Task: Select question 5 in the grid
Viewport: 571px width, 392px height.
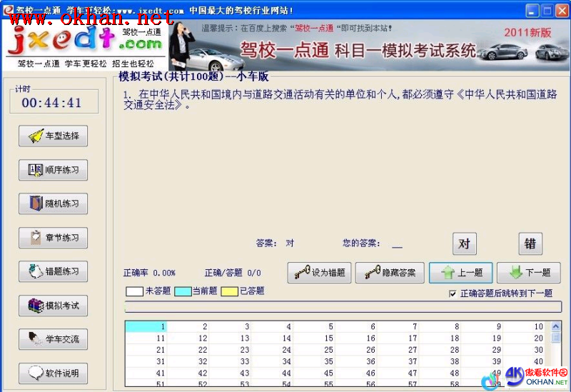Action: coord(314,327)
